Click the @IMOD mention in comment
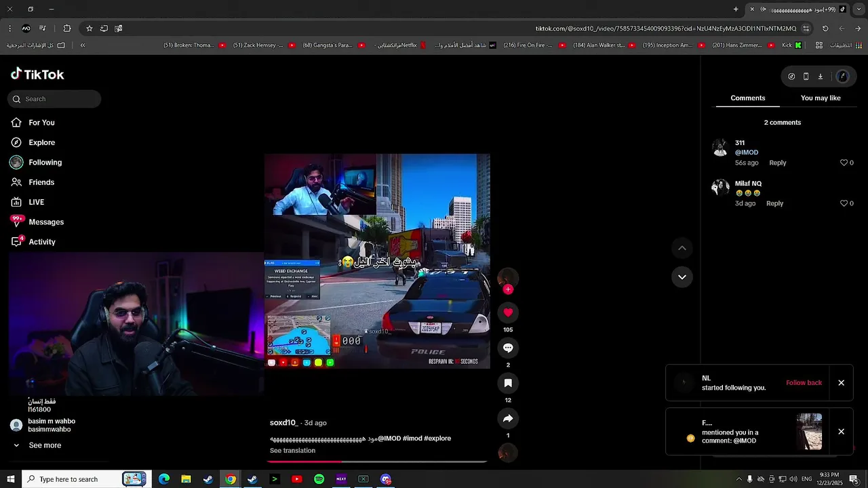This screenshot has width=868, height=488. [x=747, y=152]
